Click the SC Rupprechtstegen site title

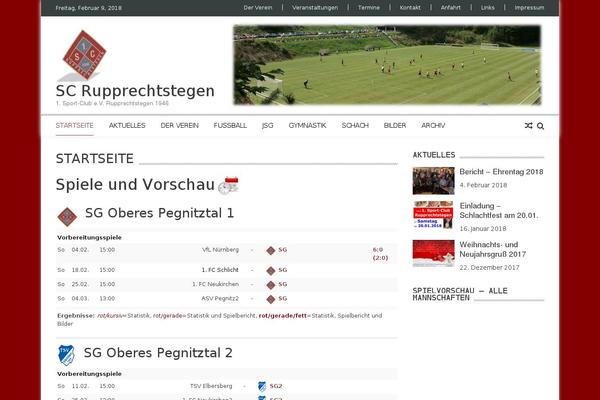coord(135,91)
